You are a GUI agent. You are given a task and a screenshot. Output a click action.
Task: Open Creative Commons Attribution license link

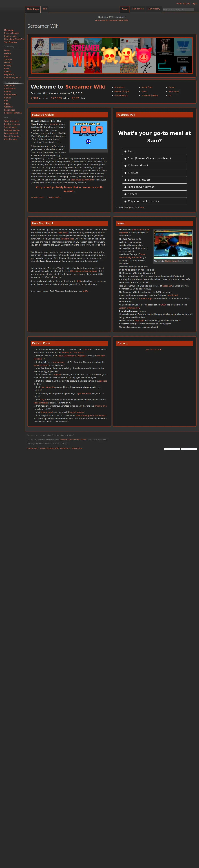pyautogui.click(x=73, y=439)
